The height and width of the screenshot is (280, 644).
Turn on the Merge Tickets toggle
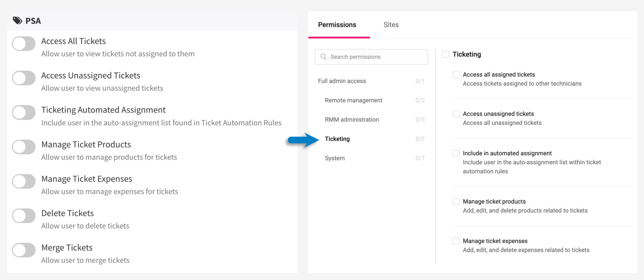(x=24, y=250)
